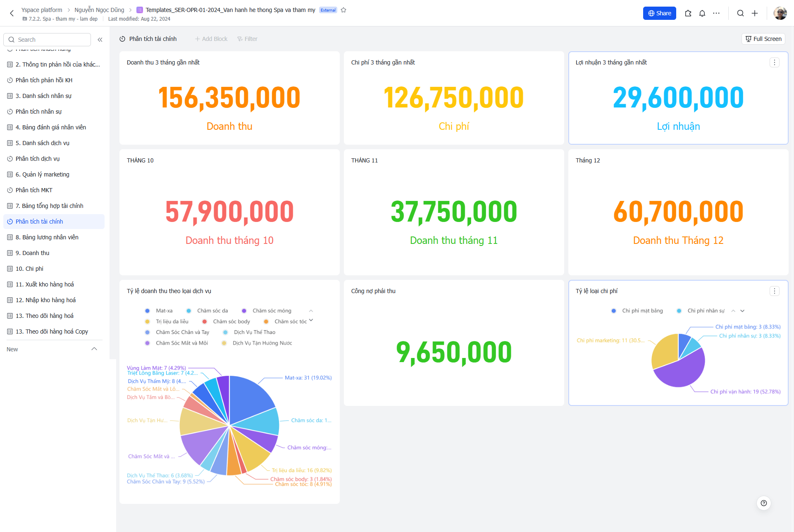Click the Chi phí marketing yellow pie slice

[x=665, y=351]
